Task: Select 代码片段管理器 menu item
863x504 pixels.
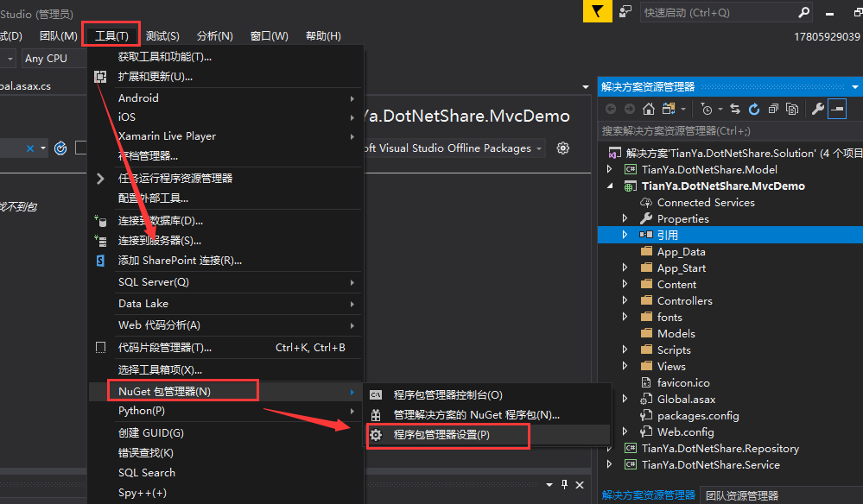Action: tap(225, 347)
